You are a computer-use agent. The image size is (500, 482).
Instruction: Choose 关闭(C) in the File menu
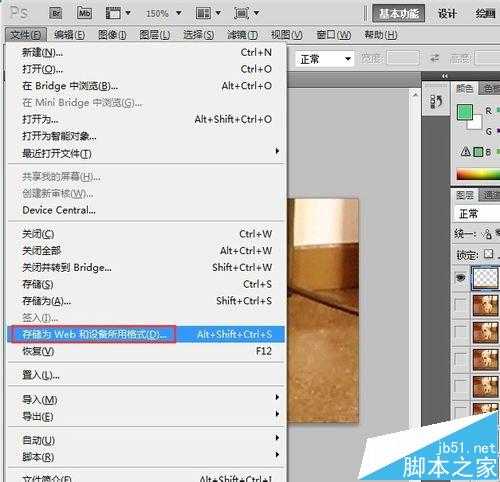pyautogui.click(x=146, y=234)
